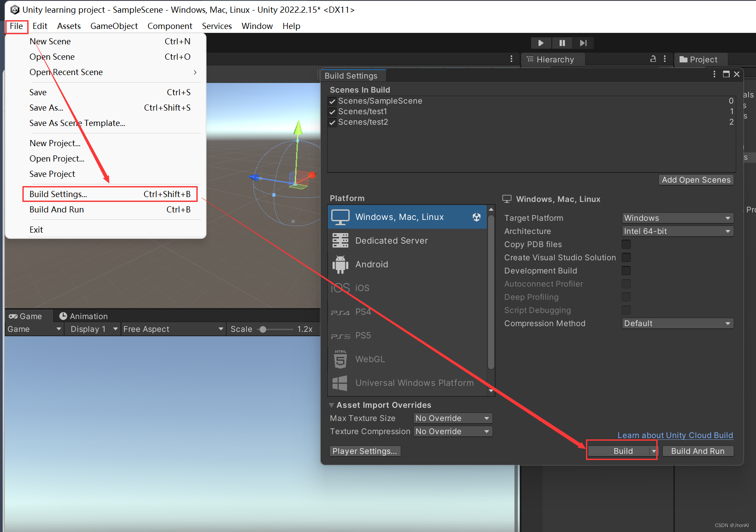The width and height of the screenshot is (756, 532).
Task: Collapse the Asset Import Overrides section
Action: pyautogui.click(x=332, y=405)
